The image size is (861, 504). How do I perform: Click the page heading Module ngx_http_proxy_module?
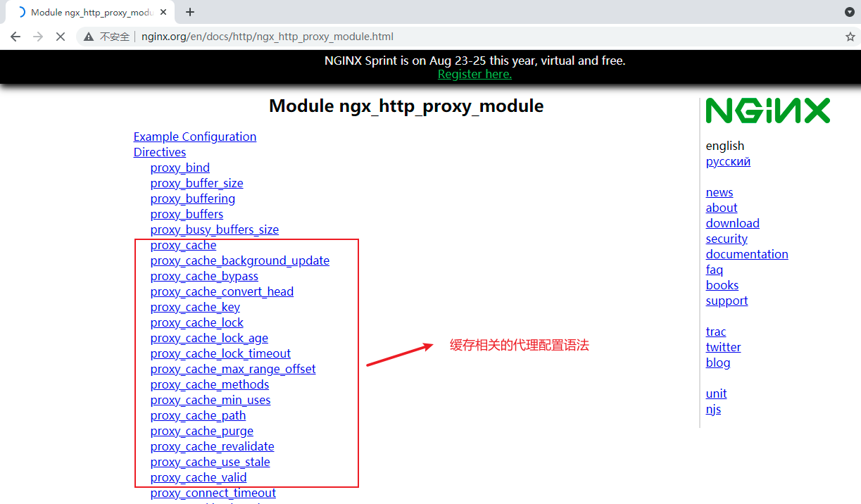[x=406, y=106]
